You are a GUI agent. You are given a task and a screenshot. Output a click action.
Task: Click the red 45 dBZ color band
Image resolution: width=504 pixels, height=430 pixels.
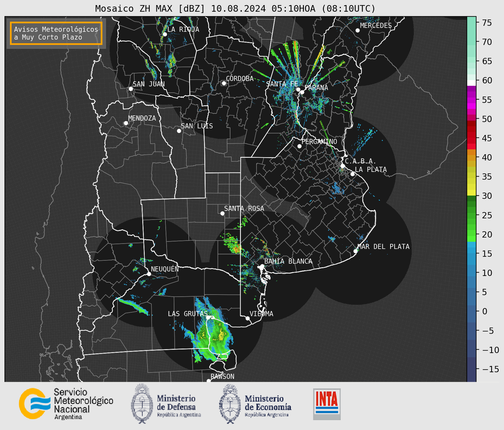pyautogui.click(x=471, y=138)
